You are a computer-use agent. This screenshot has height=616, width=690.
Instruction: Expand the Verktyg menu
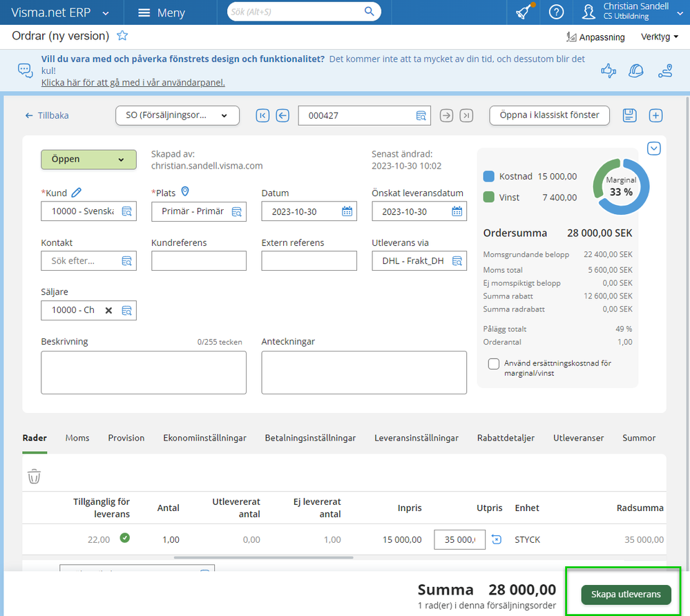[x=659, y=37]
